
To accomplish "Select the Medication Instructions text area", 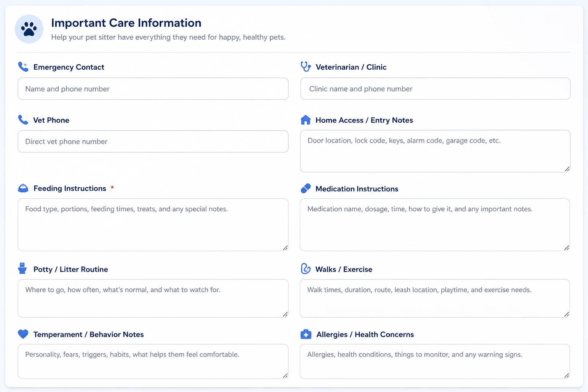I will (x=435, y=225).
